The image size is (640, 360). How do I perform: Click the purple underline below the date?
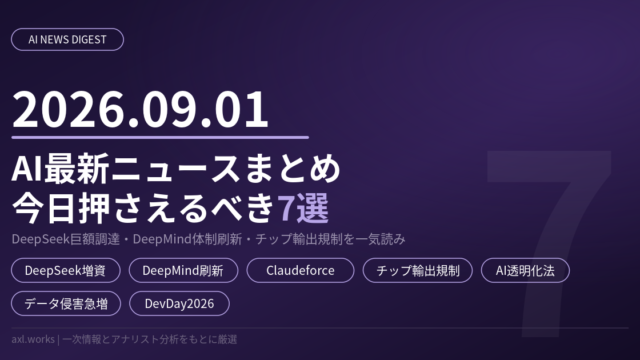(160, 138)
